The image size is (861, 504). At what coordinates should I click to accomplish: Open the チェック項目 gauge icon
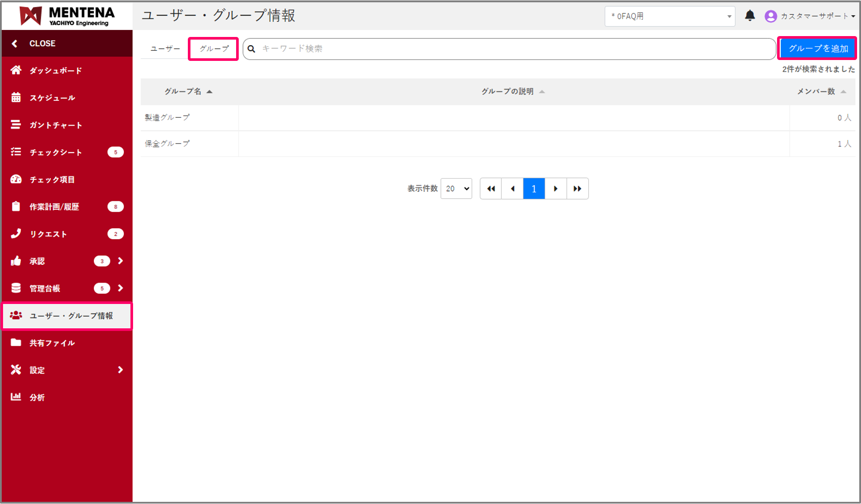pyautogui.click(x=16, y=179)
